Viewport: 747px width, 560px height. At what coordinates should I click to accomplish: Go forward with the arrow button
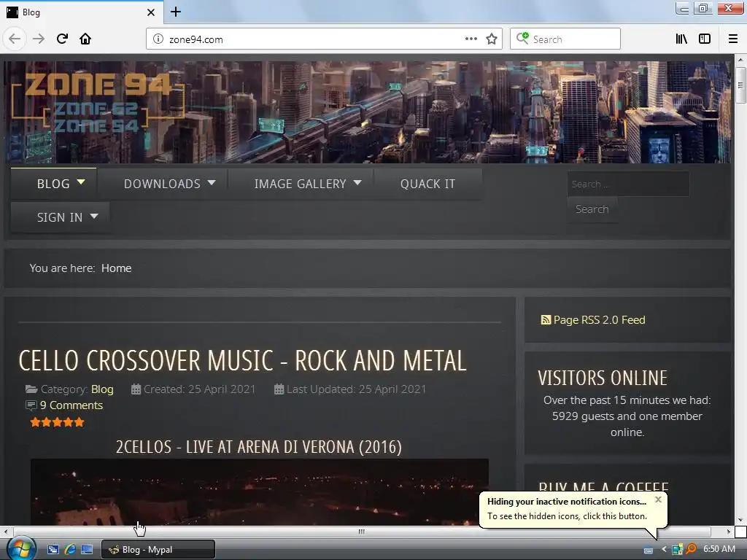coord(39,39)
